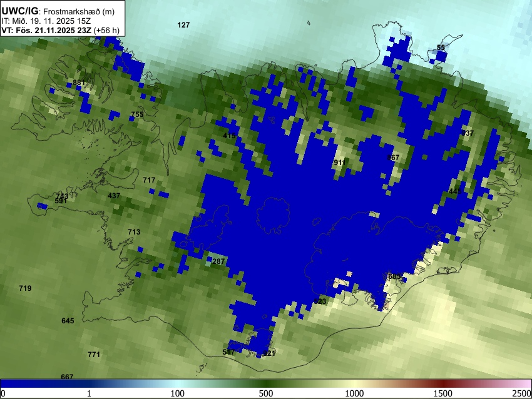Click the station value 415
The height and width of the screenshot is (399, 532).
tap(229, 136)
